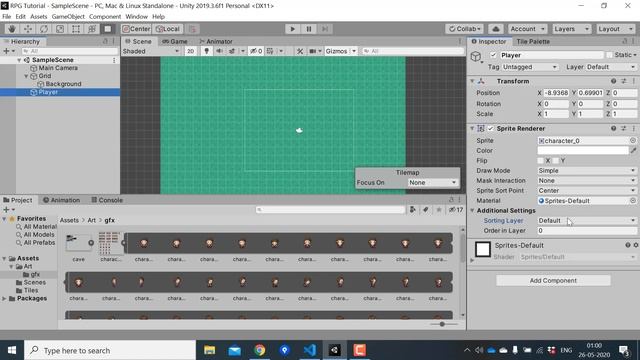Toggle Flip X checkbox
Image resolution: width=640 pixels, height=360 pixels.
(540, 161)
